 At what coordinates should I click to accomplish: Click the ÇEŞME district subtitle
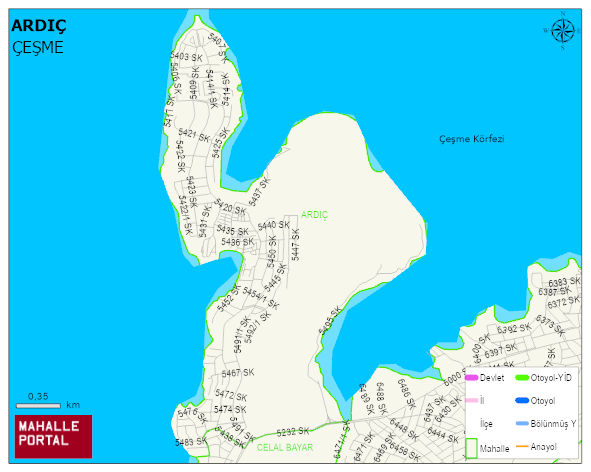[x=38, y=48]
